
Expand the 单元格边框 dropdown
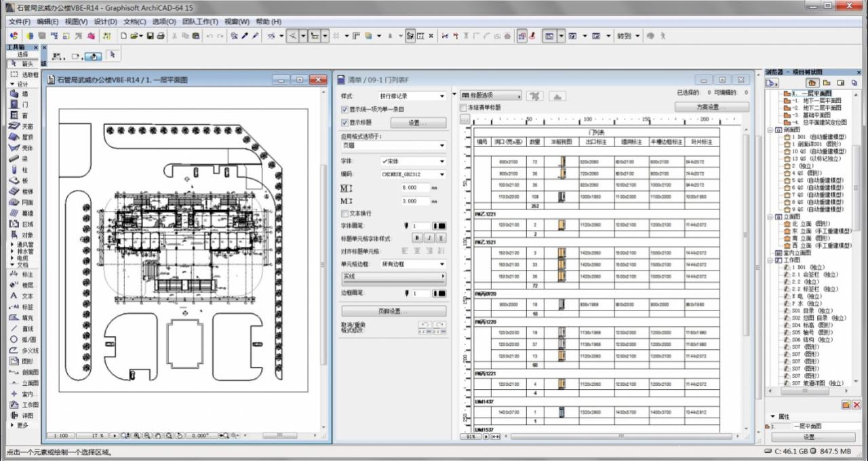412,264
